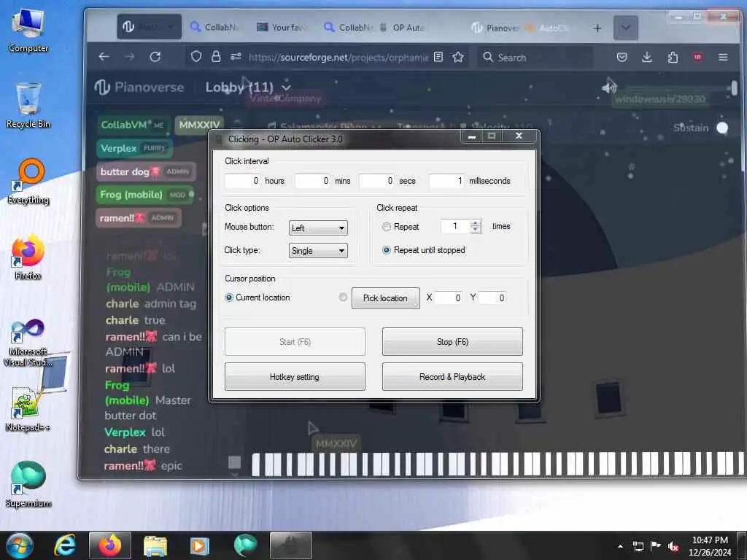Click the Pianoverse volume speaker icon

pos(609,87)
